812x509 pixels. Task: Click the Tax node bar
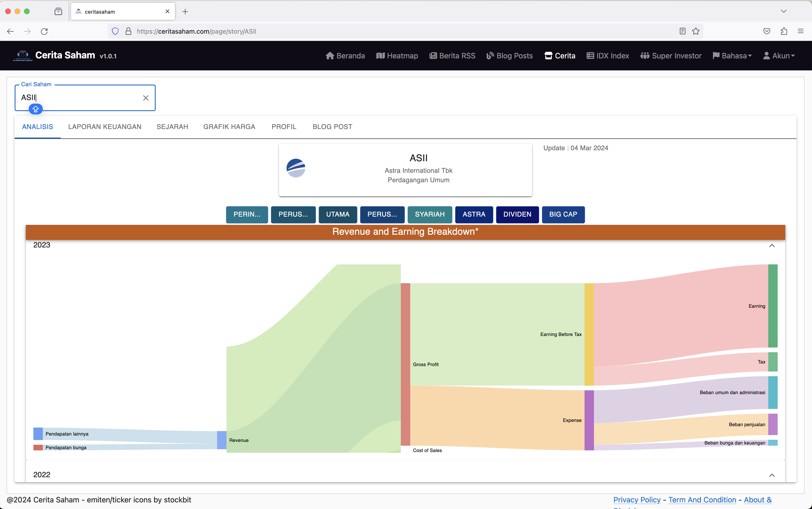click(x=773, y=362)
